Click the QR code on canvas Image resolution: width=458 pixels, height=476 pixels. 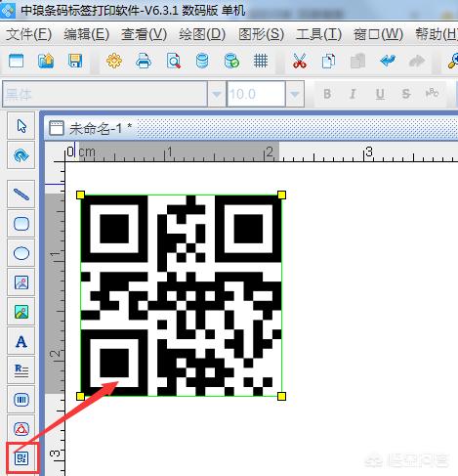pos(181,295)
